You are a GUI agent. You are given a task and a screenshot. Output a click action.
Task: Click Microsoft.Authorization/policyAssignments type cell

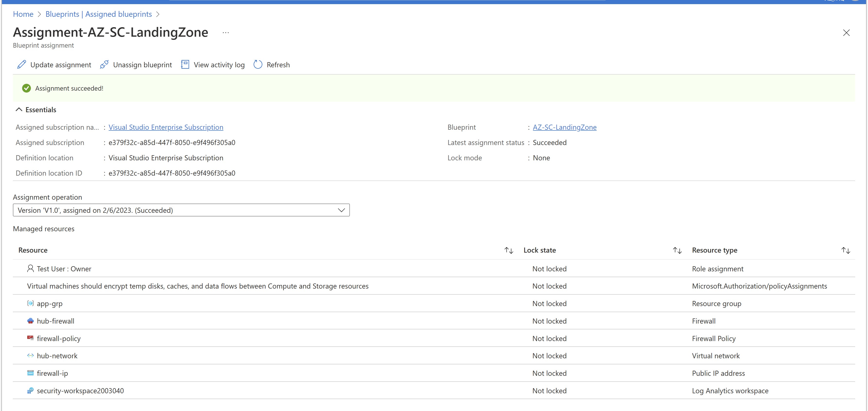point(759,286)
